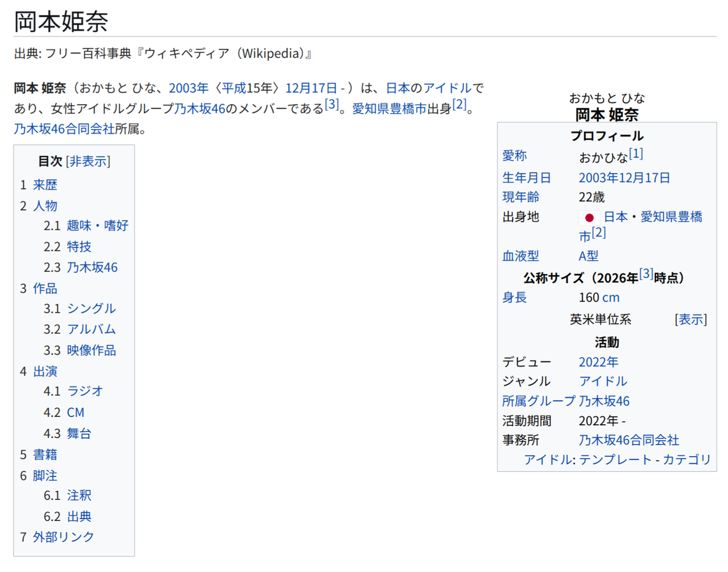Go to subsection 6.2 出典
Screen dimensions: 728x572
pos(79,516)
